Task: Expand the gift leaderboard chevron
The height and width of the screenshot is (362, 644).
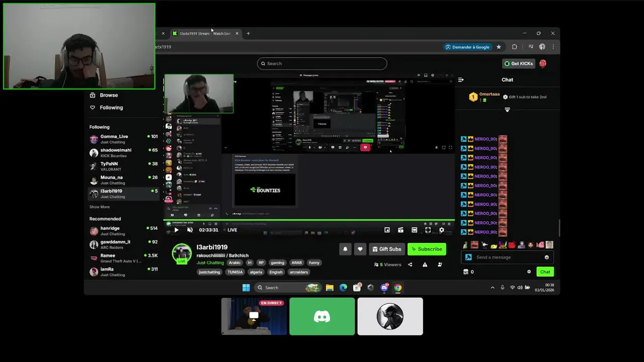Action: (x=507, y=110)
